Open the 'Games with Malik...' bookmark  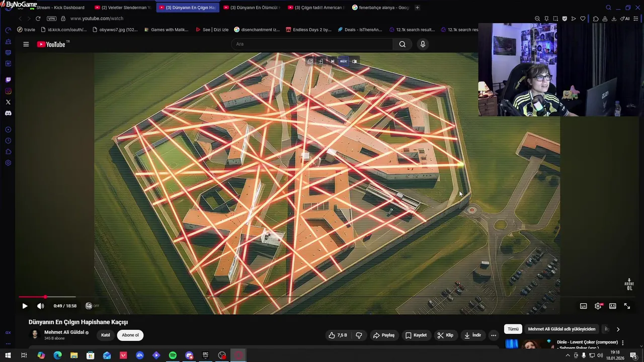coord(166,30)
